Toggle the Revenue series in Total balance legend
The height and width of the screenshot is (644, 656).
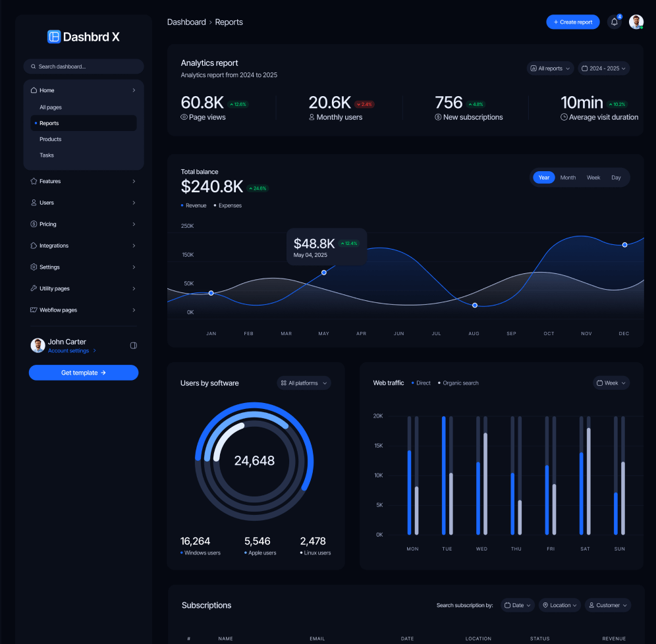click(x=194, y=205)
